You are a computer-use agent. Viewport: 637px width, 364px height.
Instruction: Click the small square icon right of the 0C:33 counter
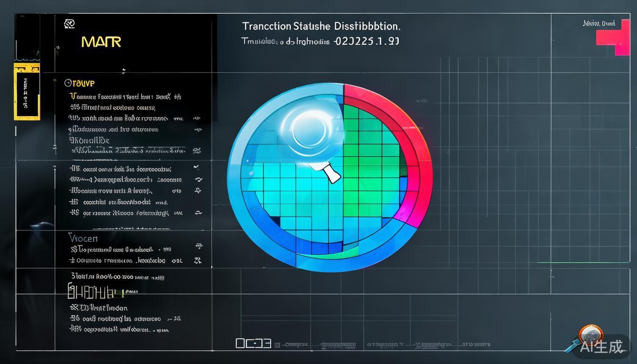(x=277, y=344)
